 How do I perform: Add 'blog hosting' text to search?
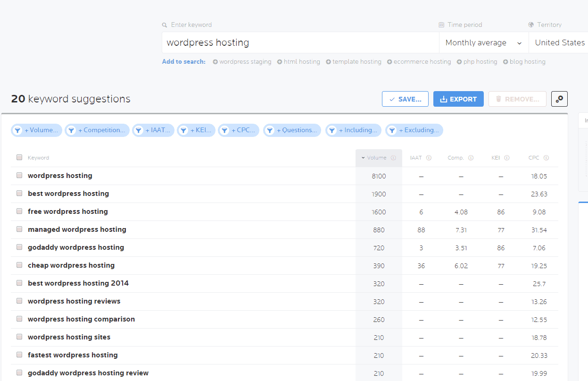pos(528,62)
